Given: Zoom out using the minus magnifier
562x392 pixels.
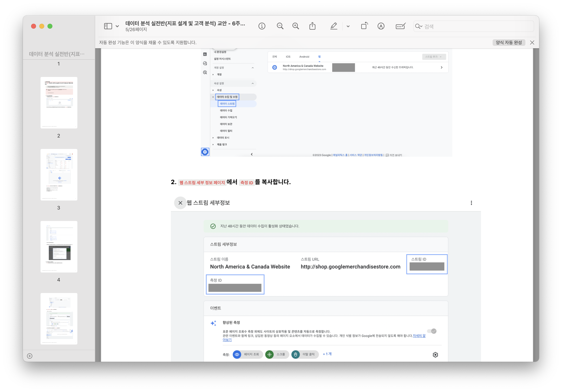Looking at the screenshot, I should 280,26.
